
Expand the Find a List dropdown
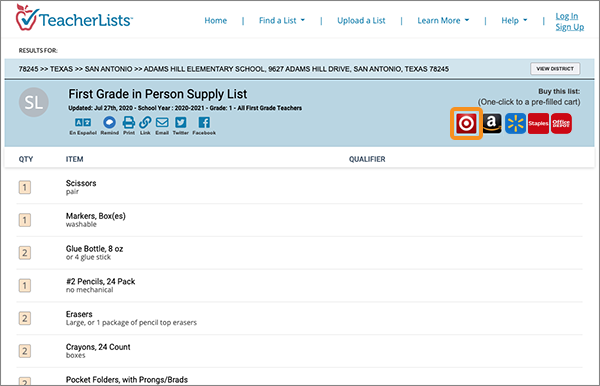pyautogui.click(x=282, y=20)
